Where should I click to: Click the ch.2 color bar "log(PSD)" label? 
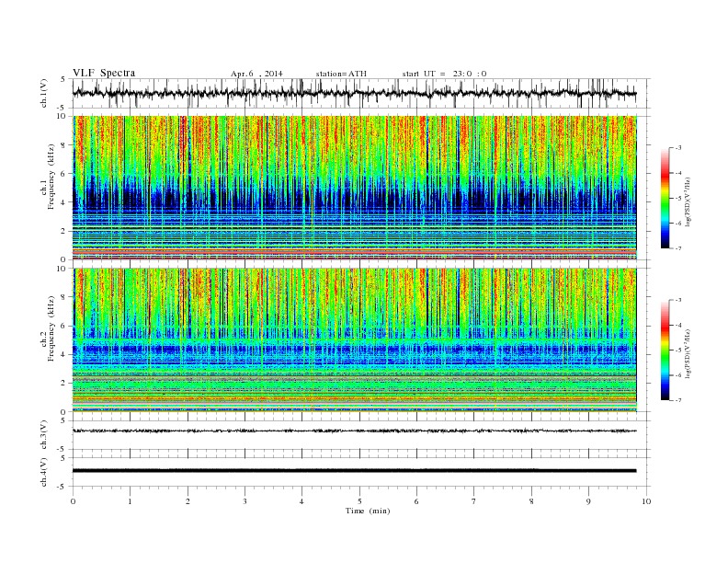pyautogui.click(x=688, y=353)
